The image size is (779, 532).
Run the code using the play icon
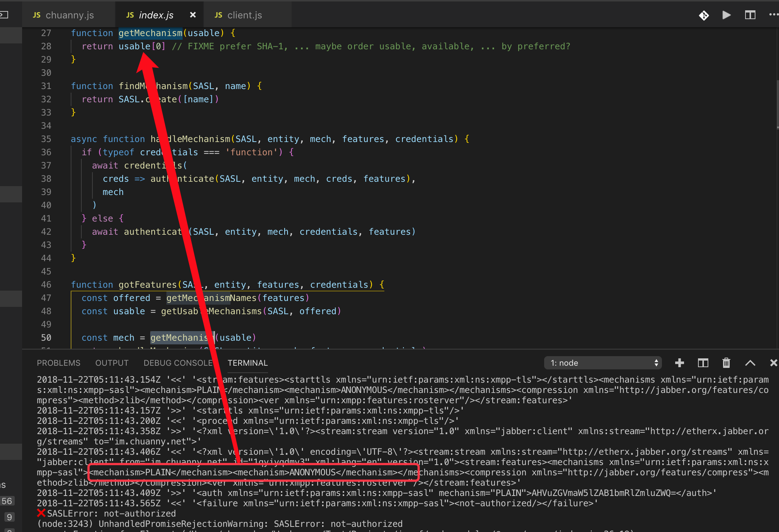click(726, 15)
